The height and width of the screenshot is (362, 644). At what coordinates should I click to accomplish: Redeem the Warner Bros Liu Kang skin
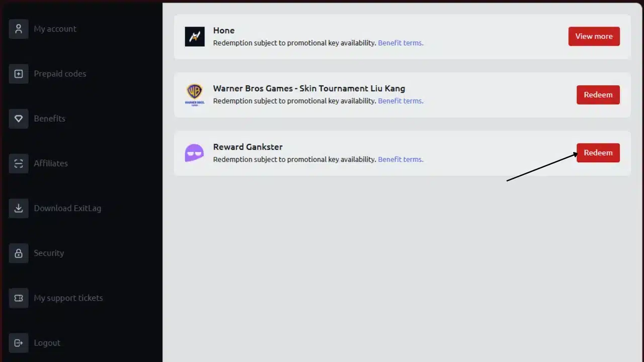(598, 95)
